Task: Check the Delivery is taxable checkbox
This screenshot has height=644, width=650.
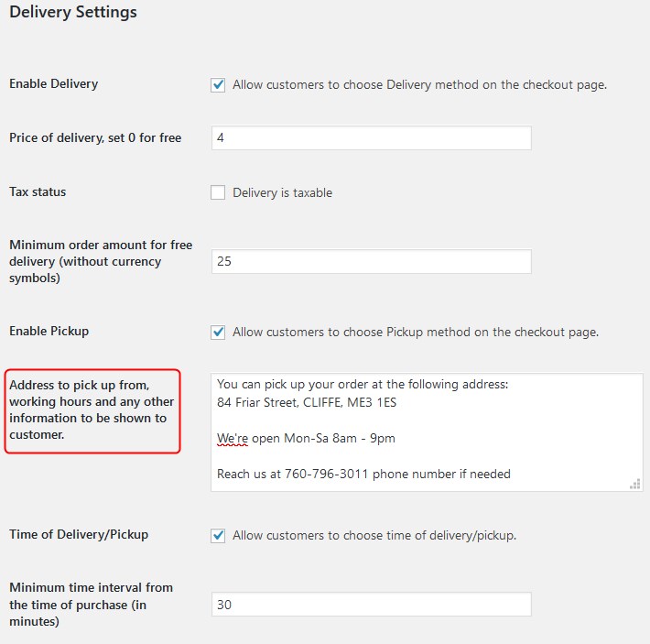Action: (x=218, y=192)
